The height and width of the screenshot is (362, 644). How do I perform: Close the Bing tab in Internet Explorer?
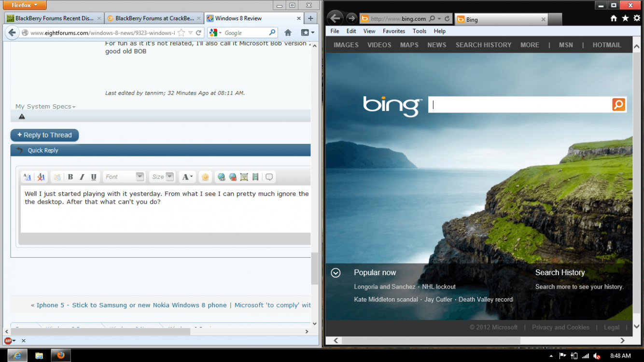pos(543,19)
